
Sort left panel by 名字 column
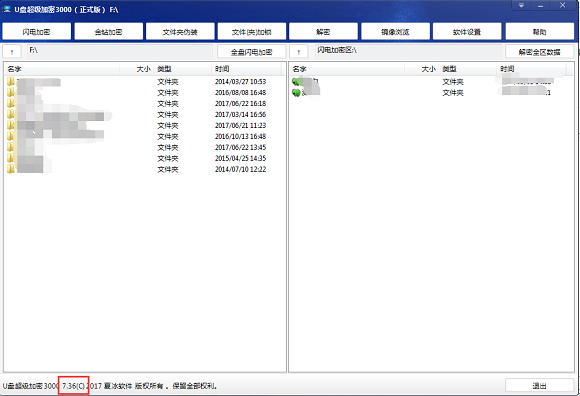(62, 69)
